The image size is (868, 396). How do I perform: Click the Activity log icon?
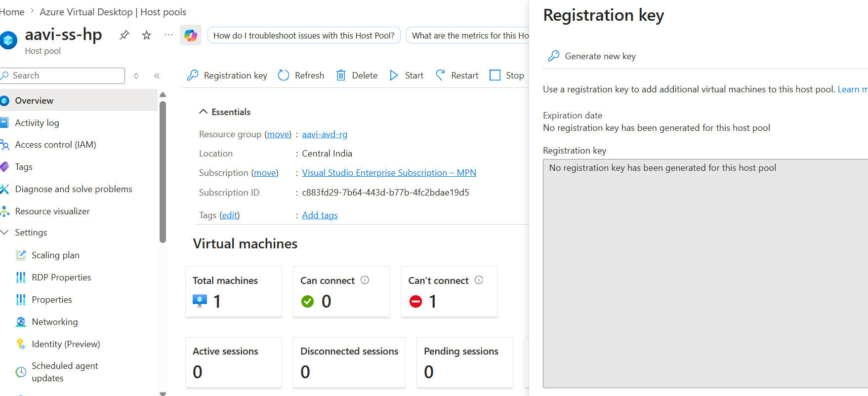tap(4, 122)
